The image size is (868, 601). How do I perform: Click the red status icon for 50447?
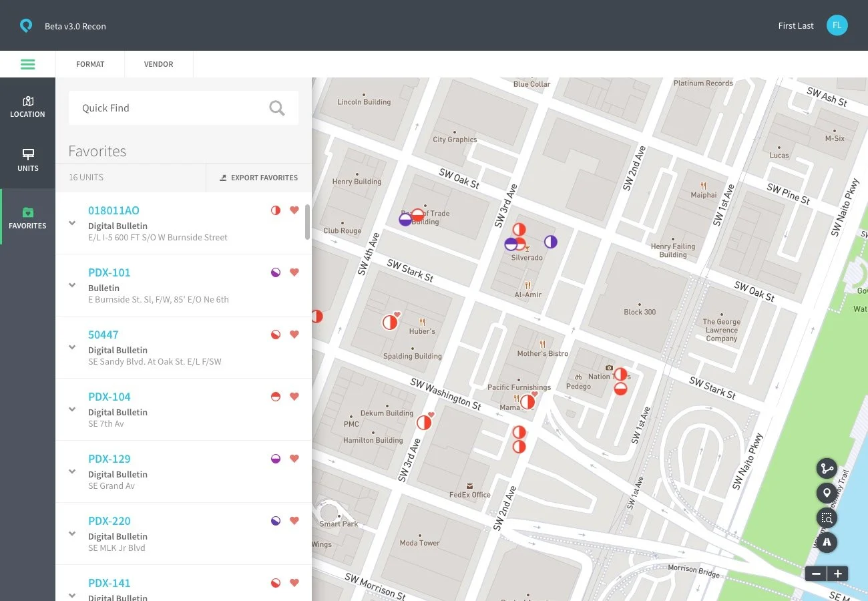276,335
